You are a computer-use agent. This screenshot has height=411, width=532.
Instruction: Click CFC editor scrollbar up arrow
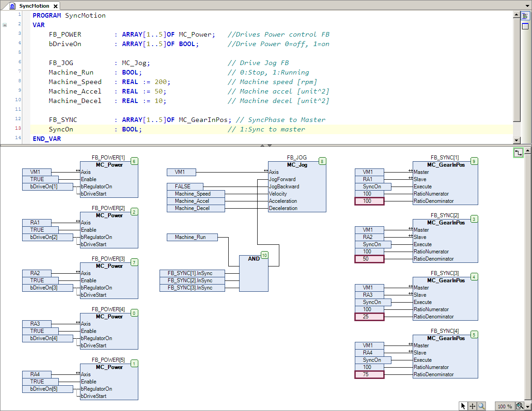pyautogui.click(x=527, y=150)
